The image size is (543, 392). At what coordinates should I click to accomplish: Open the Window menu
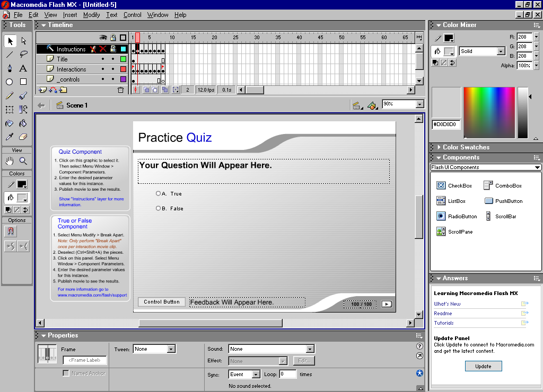[x=157, y=15]
